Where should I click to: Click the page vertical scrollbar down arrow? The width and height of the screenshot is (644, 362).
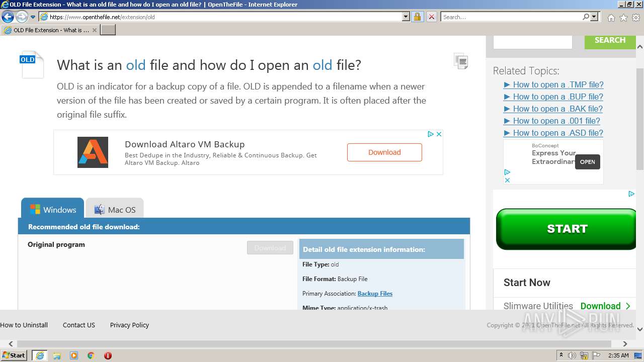[x=640, y=330]
